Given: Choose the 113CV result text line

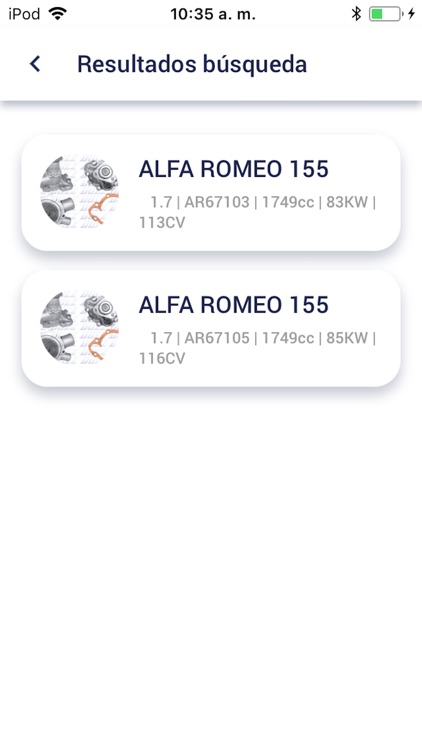Looking at the screenshot, I should coord(162,222).
